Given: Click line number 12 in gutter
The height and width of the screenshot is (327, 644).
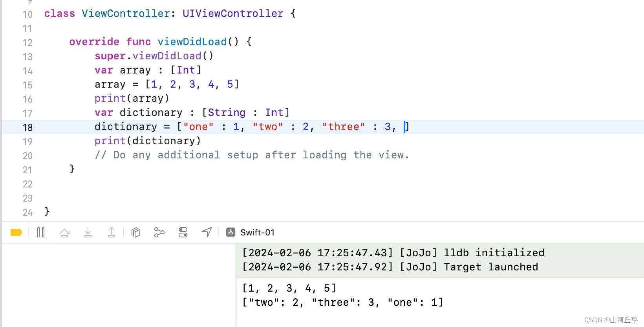Looking at the screenshot, I should click(x=27, y=42).
